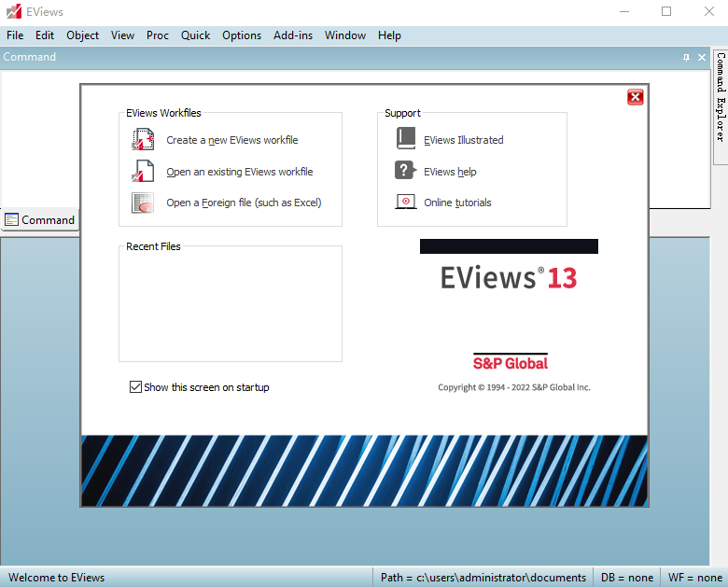
Task: Select the Command tab
Action: [39, 220]
